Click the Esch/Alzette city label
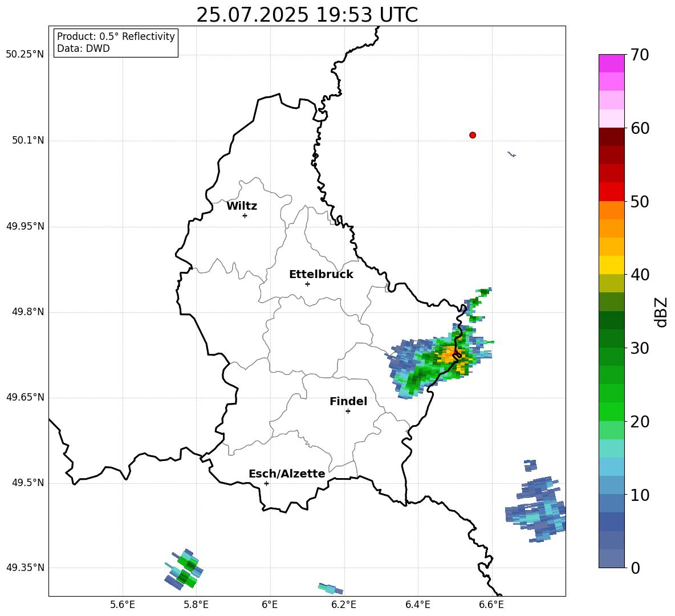This screenshot has width=675, height=616. point(287,474)
